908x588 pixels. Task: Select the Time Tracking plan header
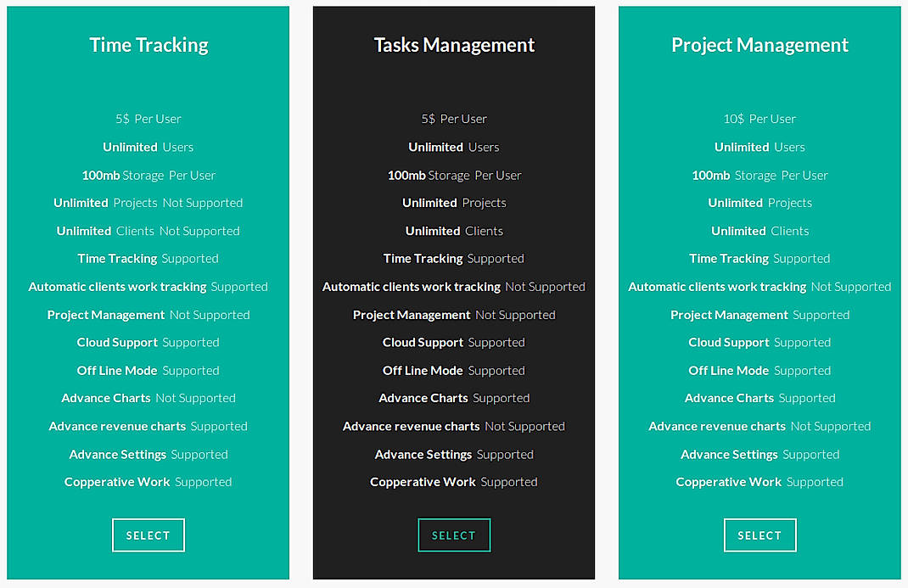click(x=149, y=44)
